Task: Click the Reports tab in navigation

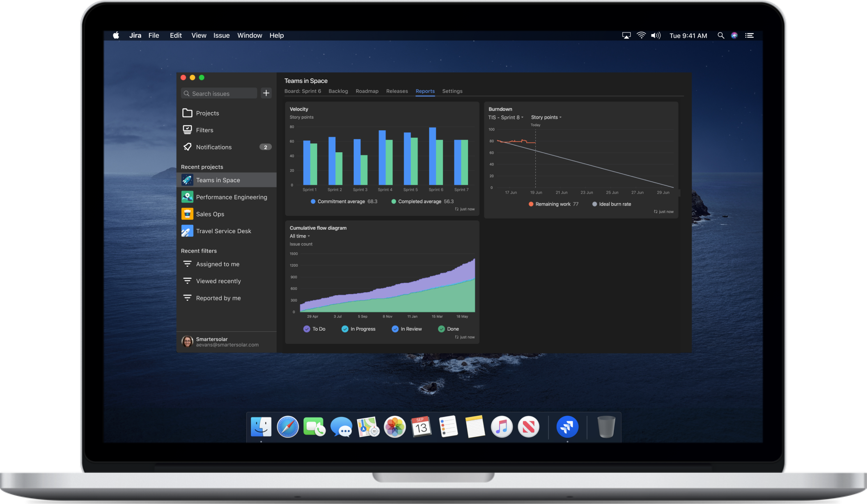Action: coord(424,91)
